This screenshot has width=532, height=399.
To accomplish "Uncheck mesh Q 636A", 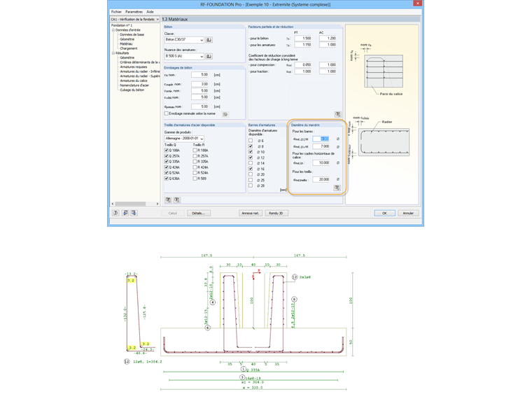I will tap(167, 178).
